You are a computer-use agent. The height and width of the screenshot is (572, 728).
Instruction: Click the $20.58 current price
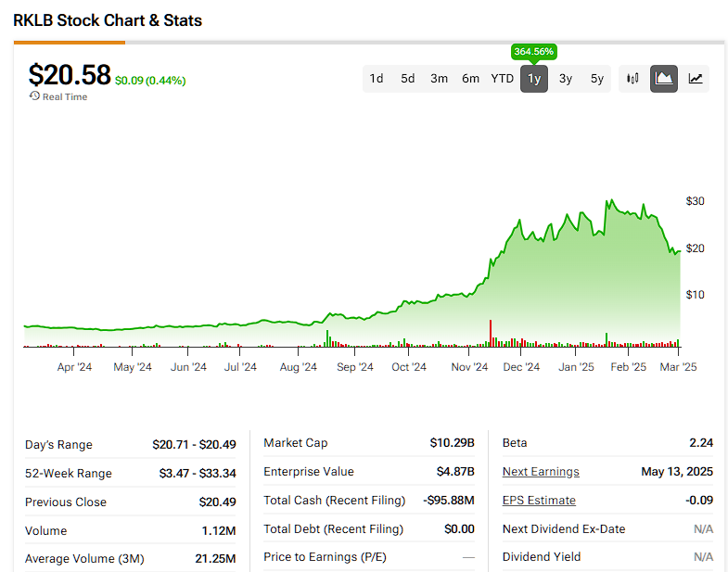tap(70, 75)
